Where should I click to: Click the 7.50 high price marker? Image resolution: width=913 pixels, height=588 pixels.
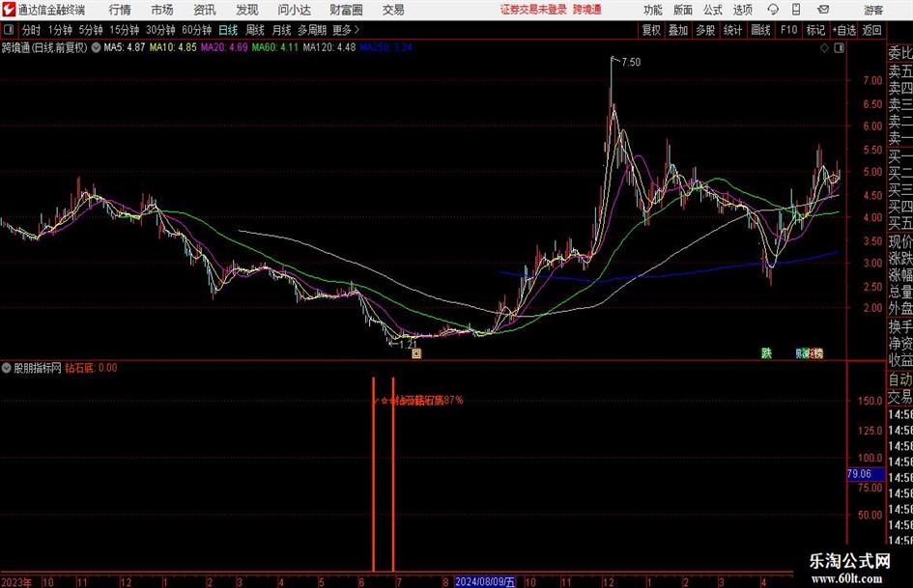pos(631,63)
